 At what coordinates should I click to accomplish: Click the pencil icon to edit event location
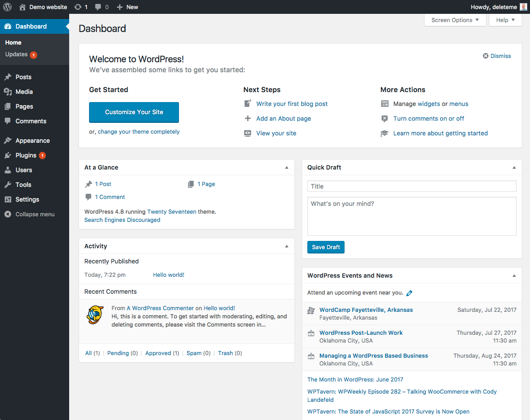click(409, 293)
